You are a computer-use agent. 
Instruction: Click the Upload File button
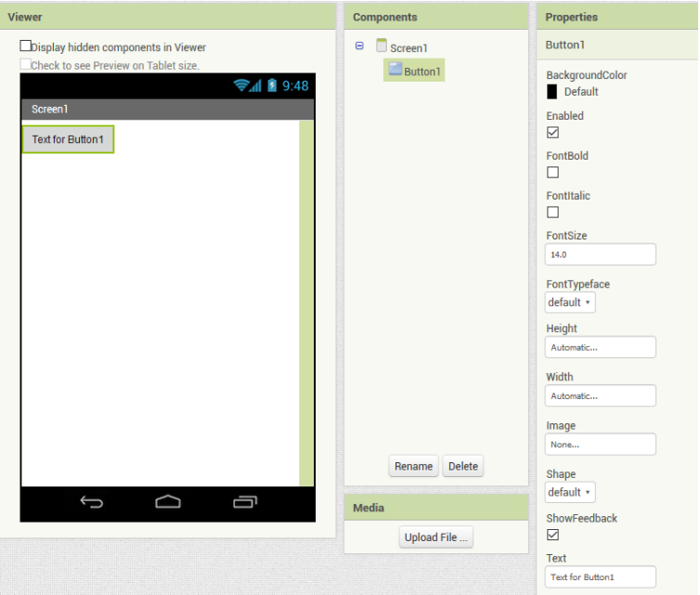(x=436, y=537)
